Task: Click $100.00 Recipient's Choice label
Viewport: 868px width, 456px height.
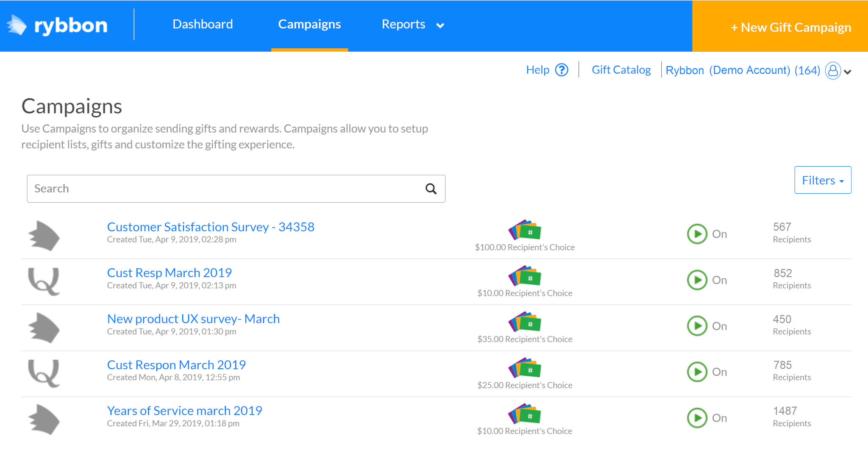Action: click(525, 247)
